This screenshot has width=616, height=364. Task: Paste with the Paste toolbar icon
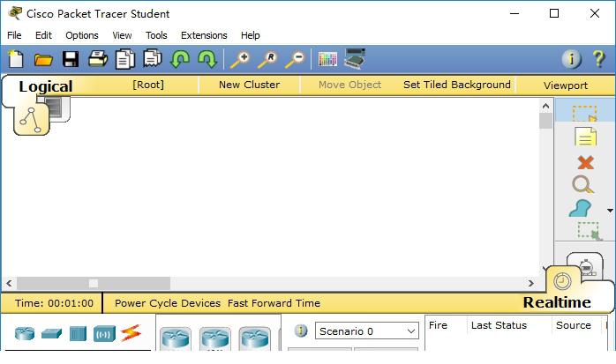[153, 58]
